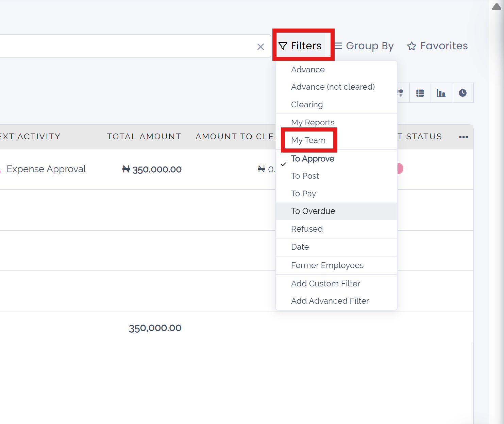The image size is (504, 424).
Task: Enable the My Team filter
Action: (x=308, y=140)
